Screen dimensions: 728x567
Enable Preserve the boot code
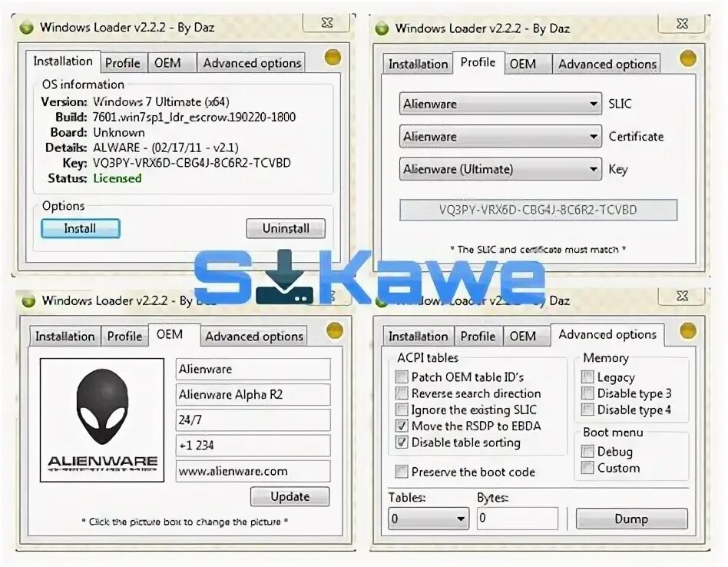click(x=401, y=472)
